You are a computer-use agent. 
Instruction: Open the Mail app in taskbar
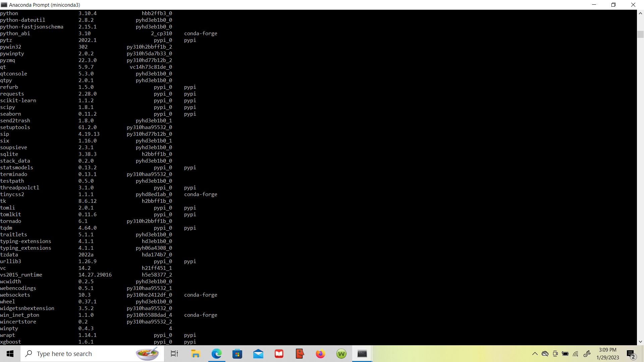(258, 354)
